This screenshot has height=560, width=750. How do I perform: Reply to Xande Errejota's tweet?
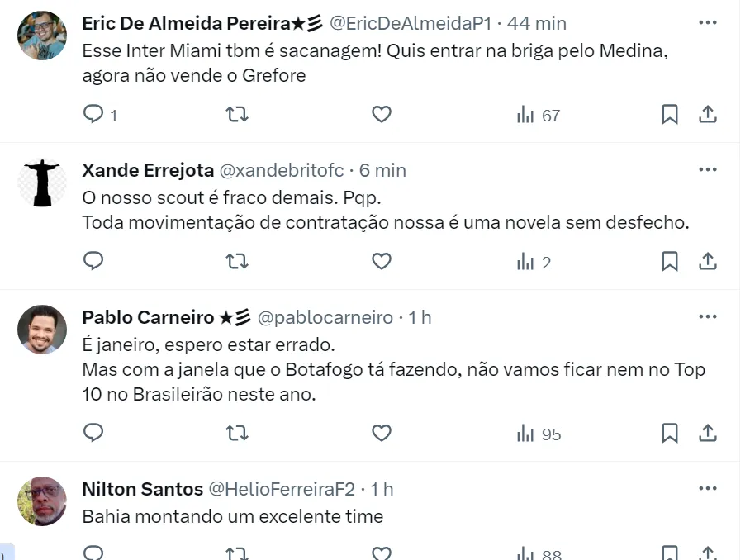tap(94, 262)
